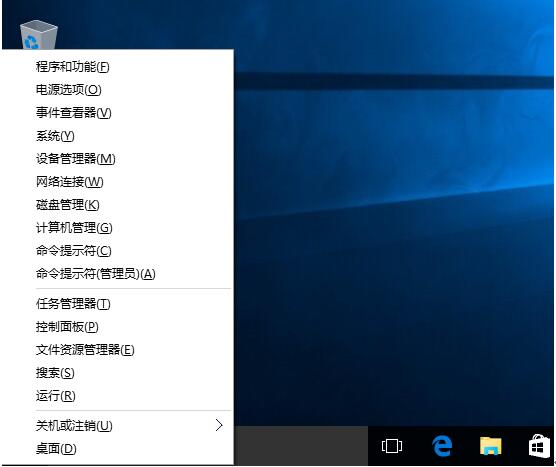Launch 设备管理器(M)
Screen dimensions: 556x467
point(117,159)
